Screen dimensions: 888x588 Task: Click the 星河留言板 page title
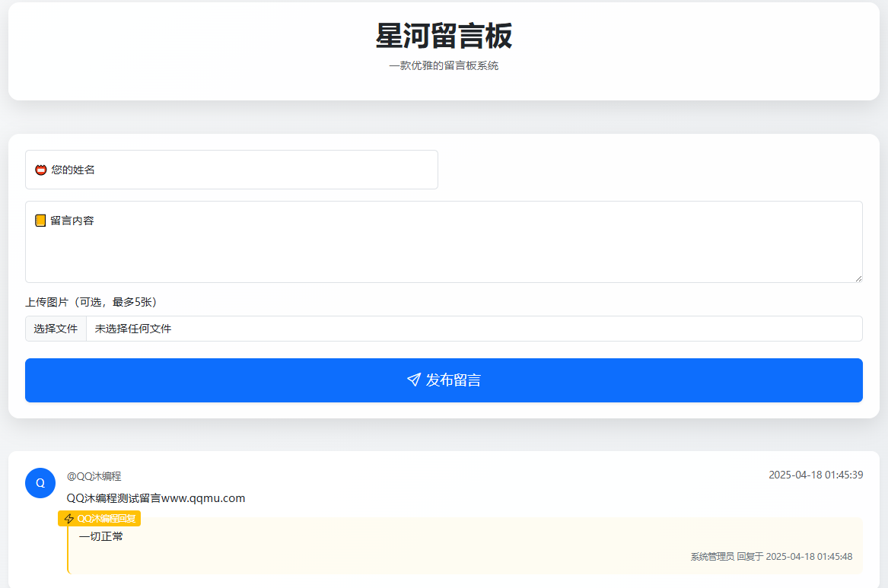pyautogui.click(x=444, y=36)
